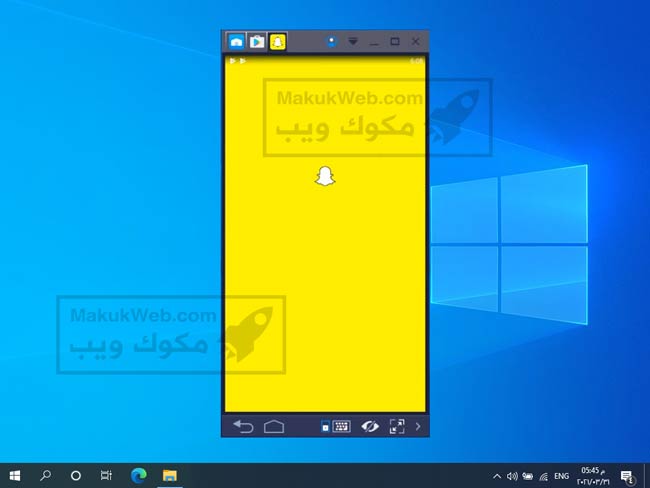This screenshot has width=650, height=488.
Task: Open Task View in the taskbar
Action: pos(106,476)
